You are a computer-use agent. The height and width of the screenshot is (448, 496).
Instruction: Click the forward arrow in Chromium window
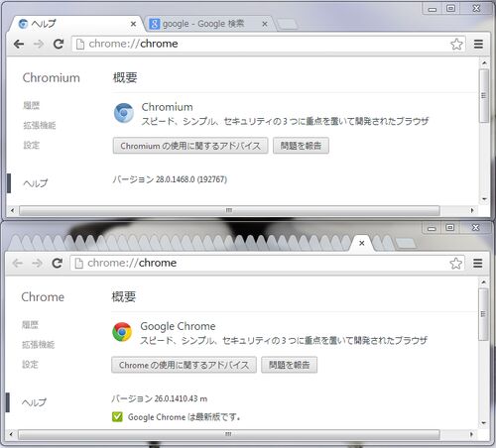point(39,44)
